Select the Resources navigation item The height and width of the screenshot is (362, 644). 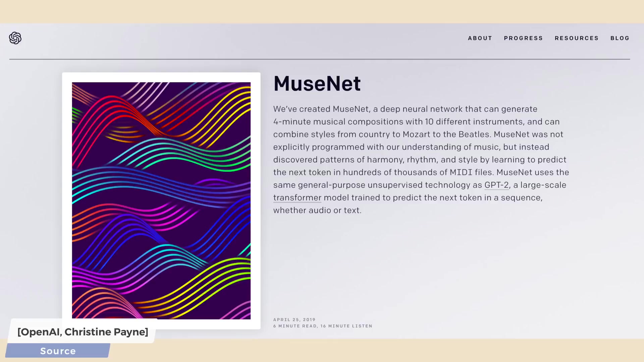pyautogui.click(x=577, y=38)
